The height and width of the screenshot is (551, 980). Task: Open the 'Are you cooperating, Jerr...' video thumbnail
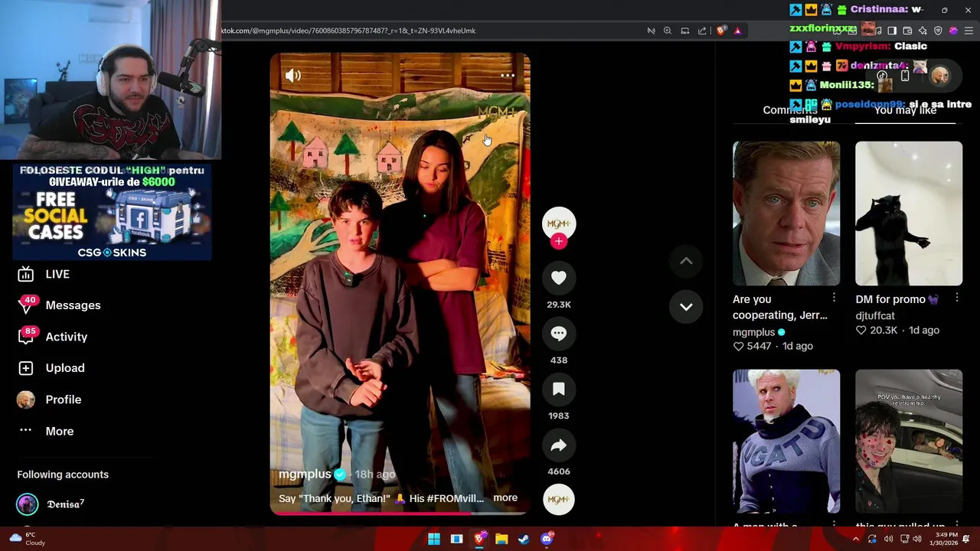point(786,214)
